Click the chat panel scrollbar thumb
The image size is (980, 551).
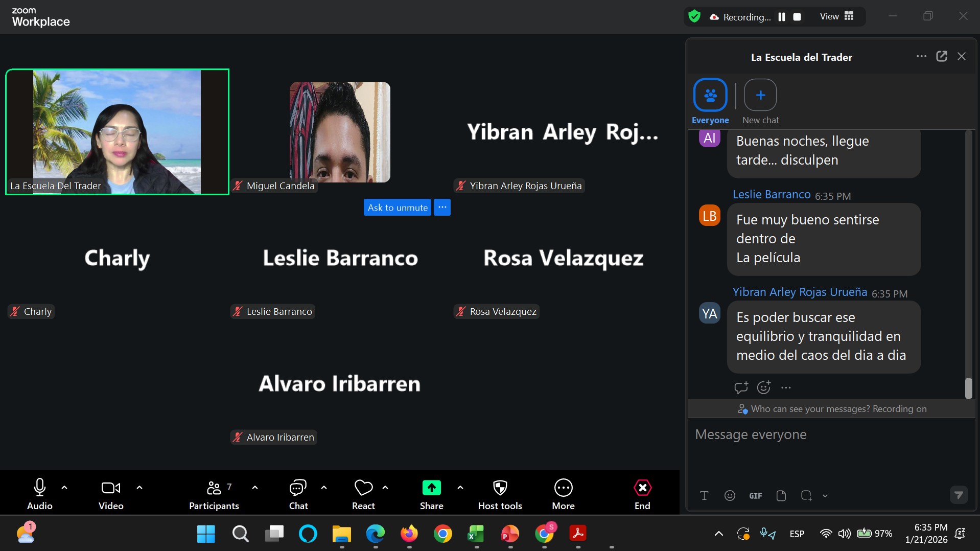click(x=968, y=388)
